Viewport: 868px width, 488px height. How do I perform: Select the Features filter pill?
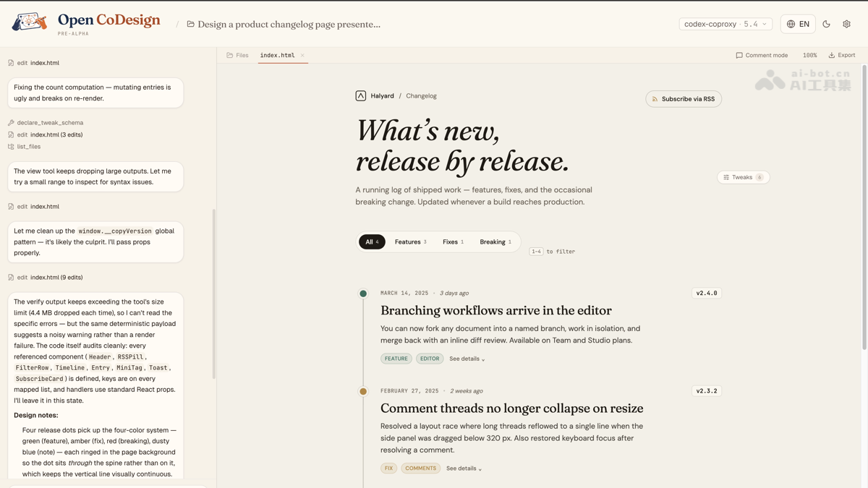(x=410, y=241)
